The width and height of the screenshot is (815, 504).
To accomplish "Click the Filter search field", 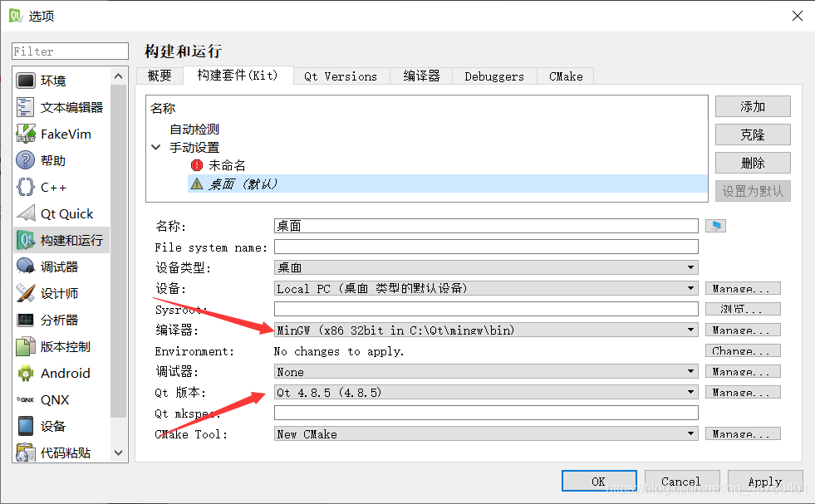I will click(70, 51).
